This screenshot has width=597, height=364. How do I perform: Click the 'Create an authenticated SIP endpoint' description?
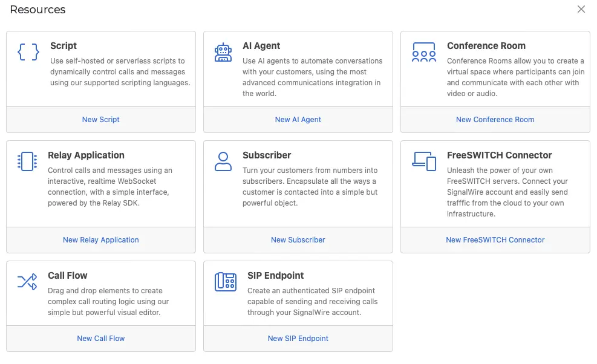(x=313, y=302)
